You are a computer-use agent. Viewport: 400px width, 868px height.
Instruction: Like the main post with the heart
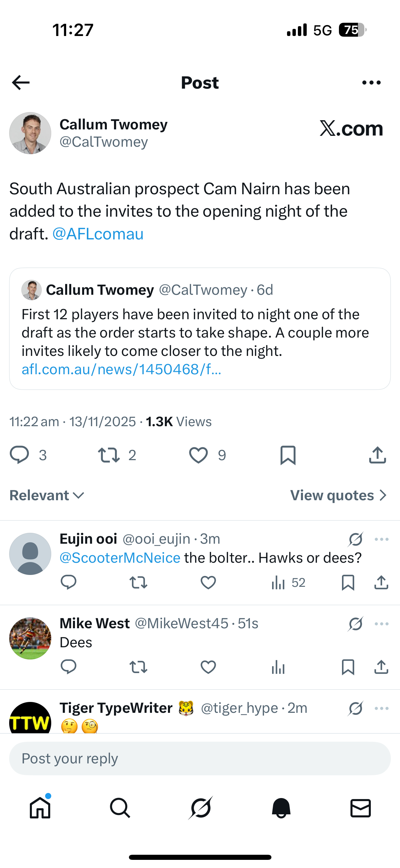pos(198,455)
